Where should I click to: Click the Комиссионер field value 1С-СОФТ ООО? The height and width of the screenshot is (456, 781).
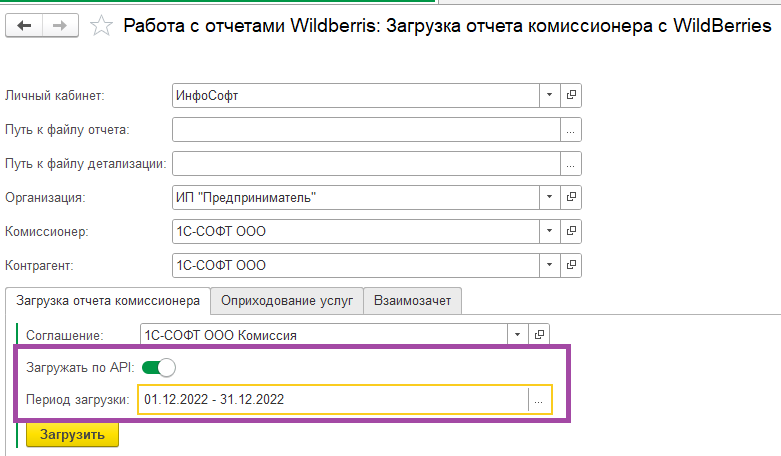356,231
